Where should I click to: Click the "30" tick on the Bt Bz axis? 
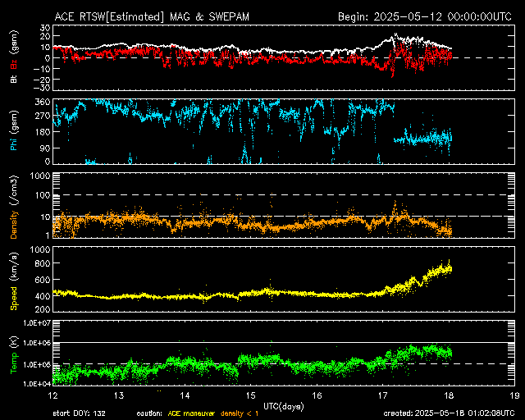pyautogui.click(x=45, y=28)
